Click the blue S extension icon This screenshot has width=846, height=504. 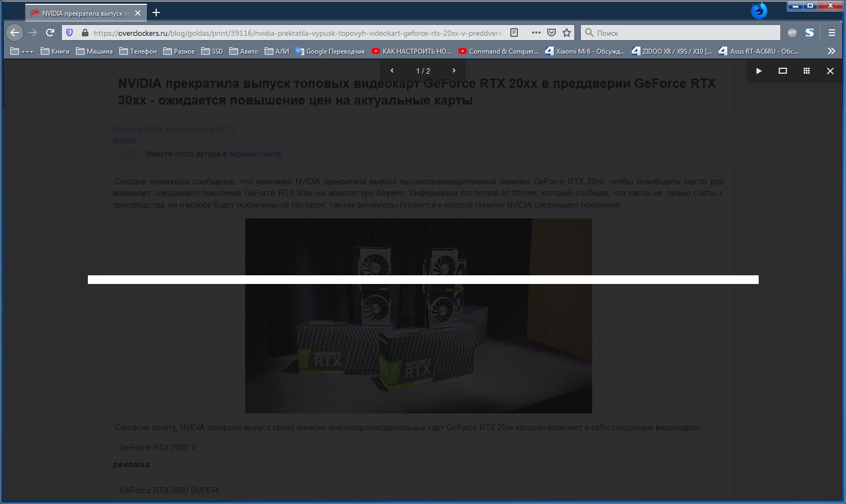809,33
